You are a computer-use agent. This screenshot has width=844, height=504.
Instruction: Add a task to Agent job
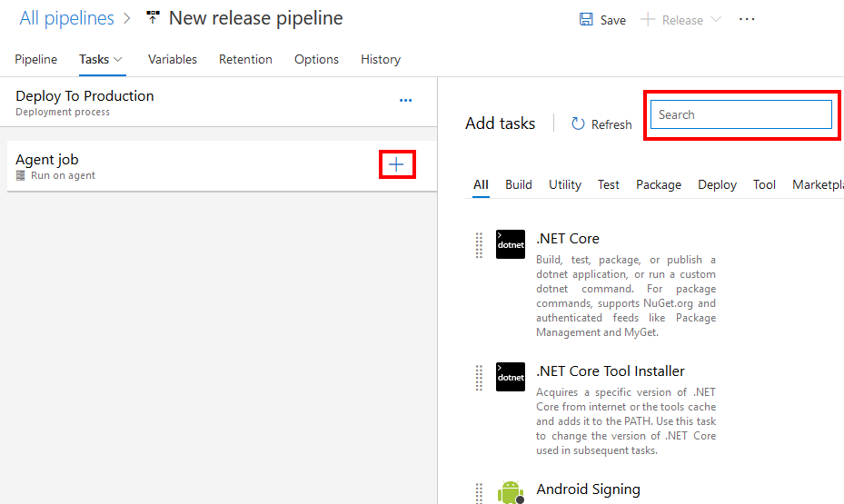click(397, 164)
